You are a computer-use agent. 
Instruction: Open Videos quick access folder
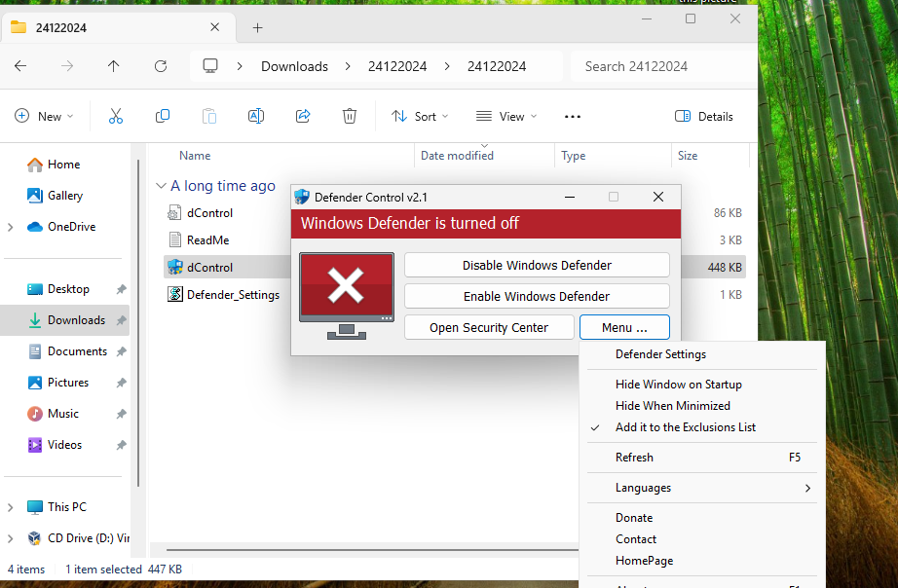click(55, 444)
